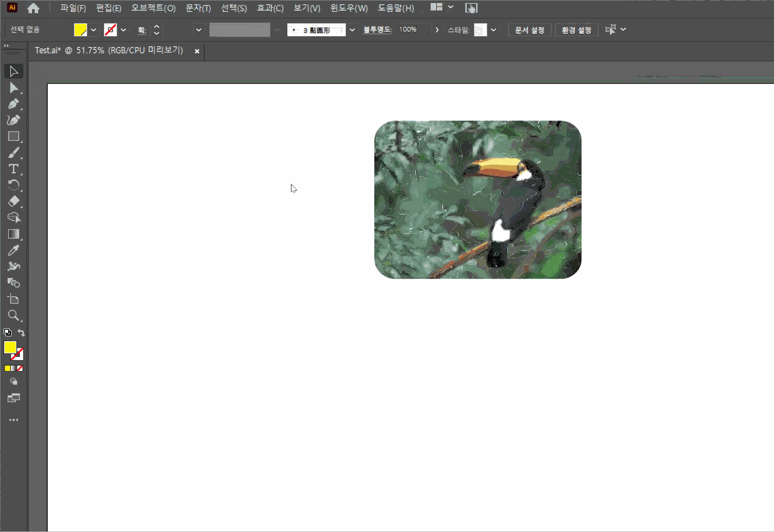This screenshot has width=774, height=532.
Task: Open the 스타일 graphic style dropdown
Action: click(x=493, y=30)
